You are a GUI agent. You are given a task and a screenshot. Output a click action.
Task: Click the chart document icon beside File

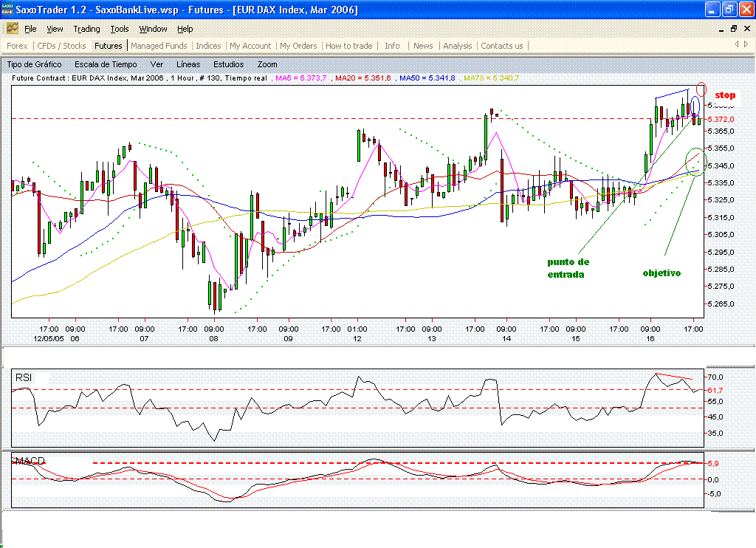pyautogui.click(x=12, y=29)
